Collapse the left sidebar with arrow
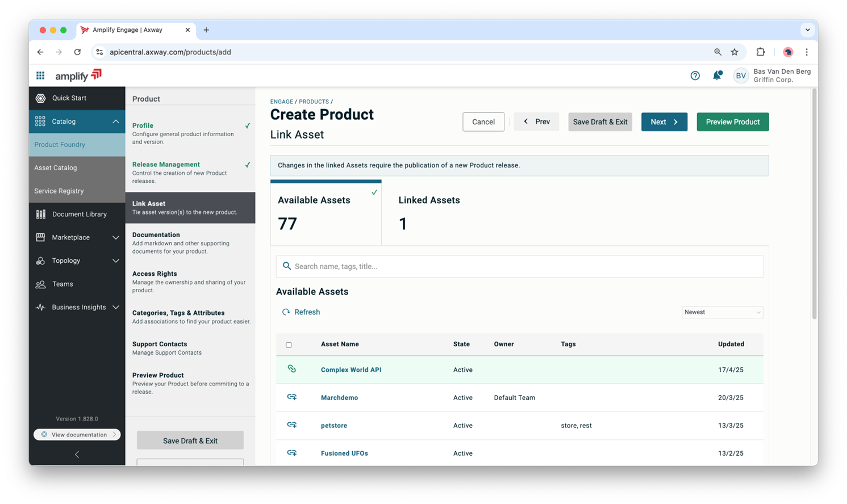The width and height of the screenshot is (847, 504). pos(77,454)
